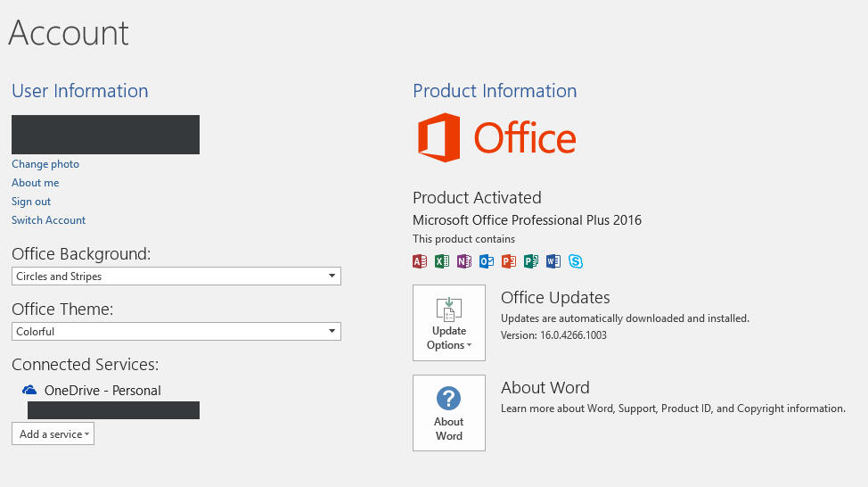Image resolution: width=868 pixels, height=487 pixels.
Task: Click the Publisher app icon
Action: tap(531, 261)
